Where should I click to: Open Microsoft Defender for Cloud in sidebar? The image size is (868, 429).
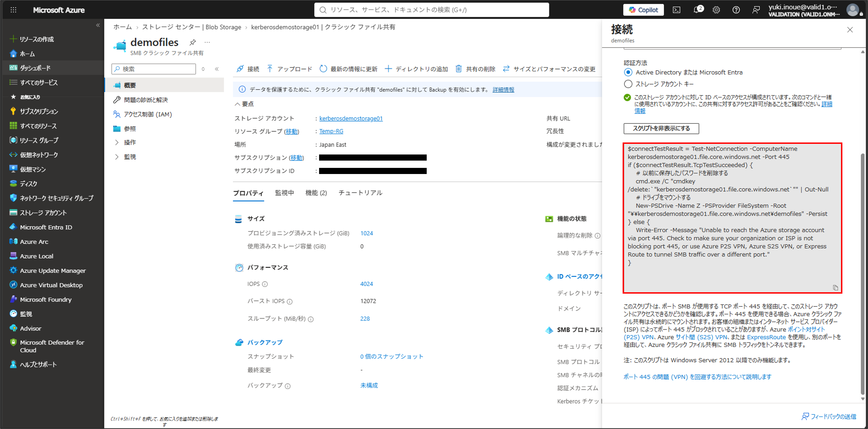click(x=52, y=346)
